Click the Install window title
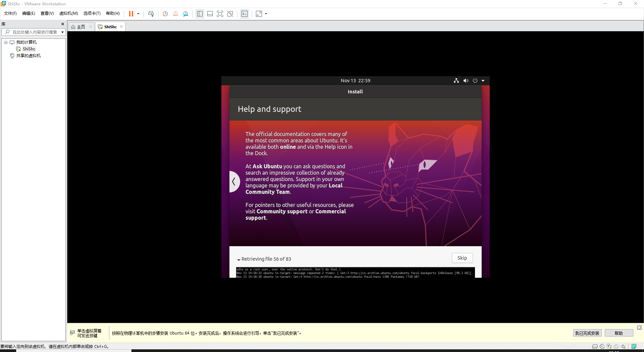This screenshot has height=352, width=644. 355,92
